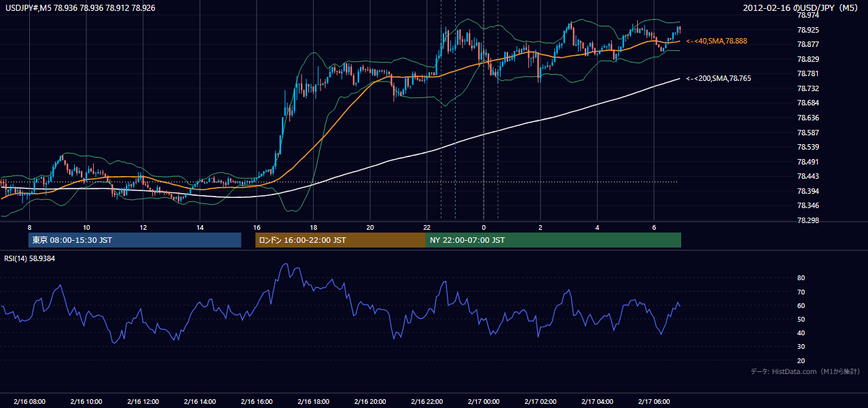Click hour label 0 under price chart
This screenshot has width=868, height=408.
pyautogui.click(x=484, y=226)
